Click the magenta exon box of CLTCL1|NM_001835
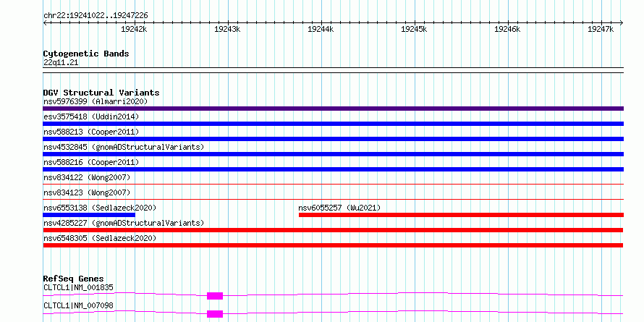This screenshot has height=322, width=644. pos(215,296)
